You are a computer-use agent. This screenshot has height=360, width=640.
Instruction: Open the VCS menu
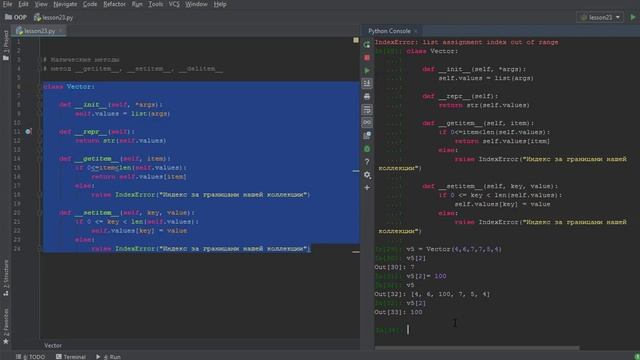pyautogui.click(x=174, y=4)
